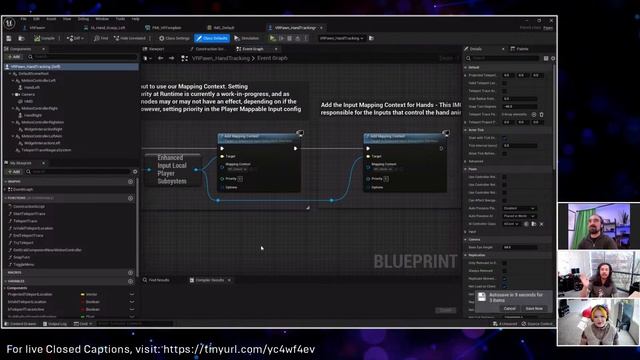Click the Details property matrix grid icon
The height and width of the screenshot is (360, 640).
(x=546, y=59)
